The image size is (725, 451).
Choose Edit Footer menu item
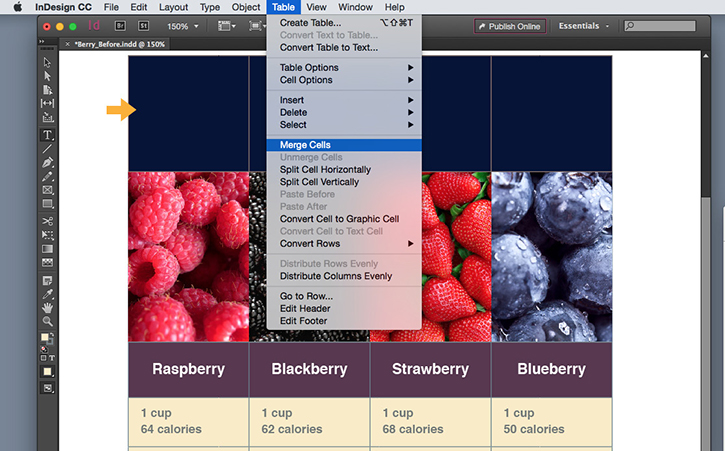click(344, 321)
